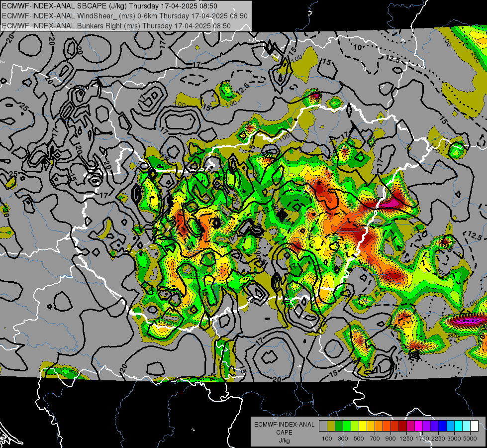Pick the olive swatch in the CAPE legend
487x448 pixels.
click(331, 426)
